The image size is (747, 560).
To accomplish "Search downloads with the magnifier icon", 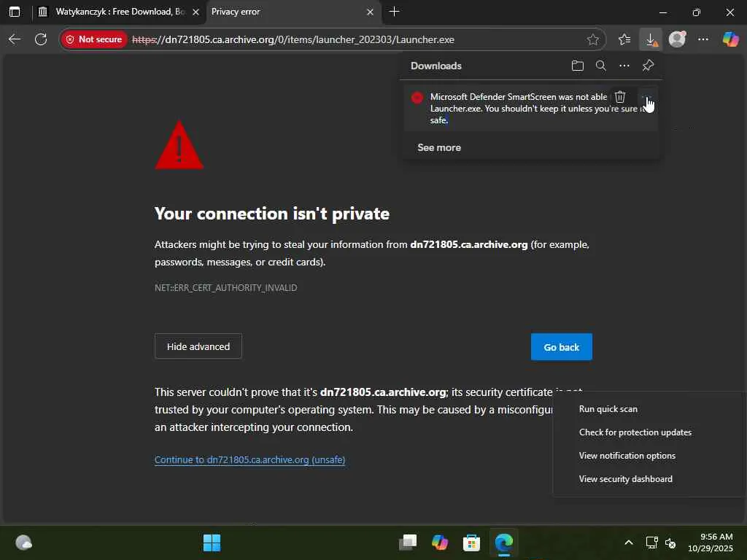I will click(x=601, y=66).
